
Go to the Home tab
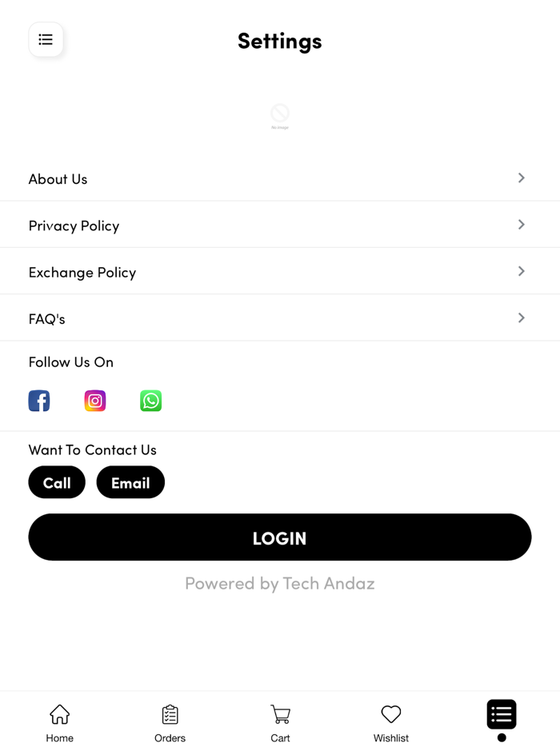[60, 722]
